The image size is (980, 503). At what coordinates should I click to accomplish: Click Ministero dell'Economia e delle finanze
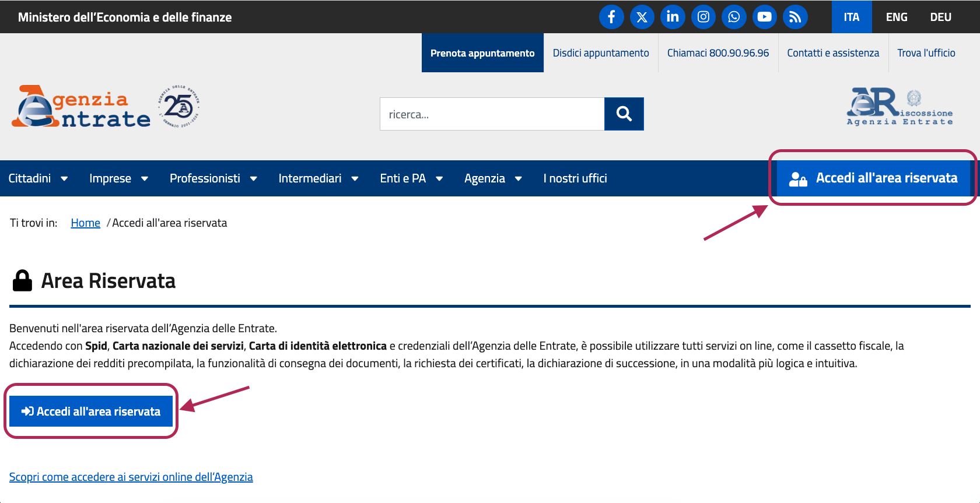coord(125,17)
